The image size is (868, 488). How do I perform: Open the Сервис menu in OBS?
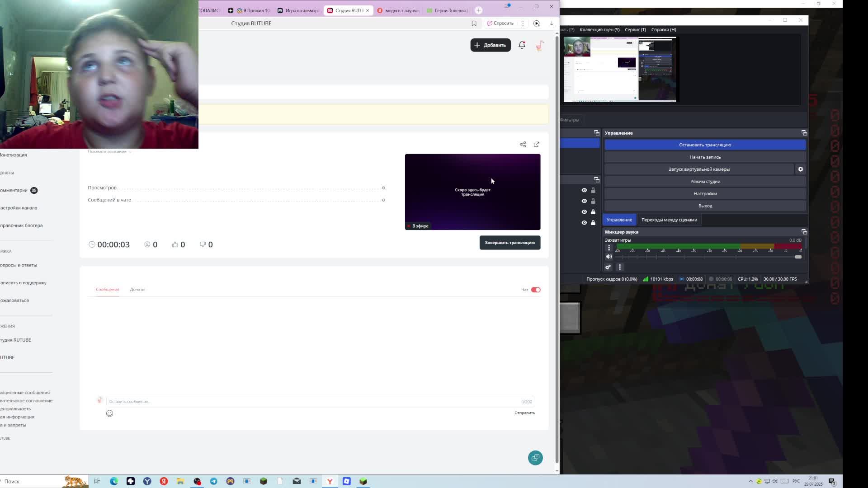click(635, 30)
